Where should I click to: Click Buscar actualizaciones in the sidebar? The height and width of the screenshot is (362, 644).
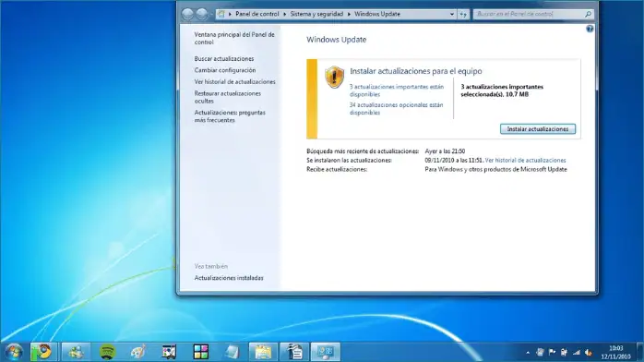224,59
